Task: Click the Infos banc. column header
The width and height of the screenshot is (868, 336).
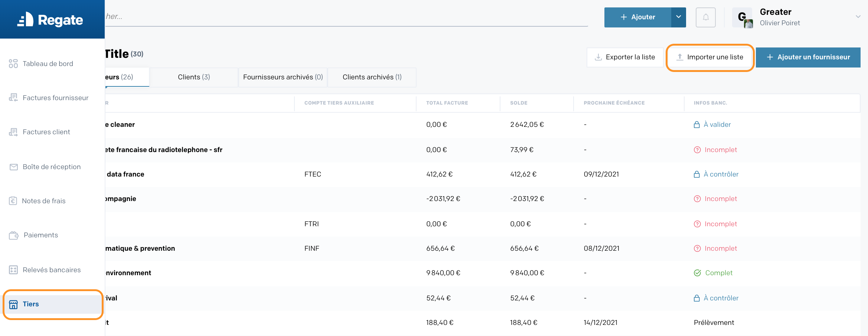Action: [710, 103]
